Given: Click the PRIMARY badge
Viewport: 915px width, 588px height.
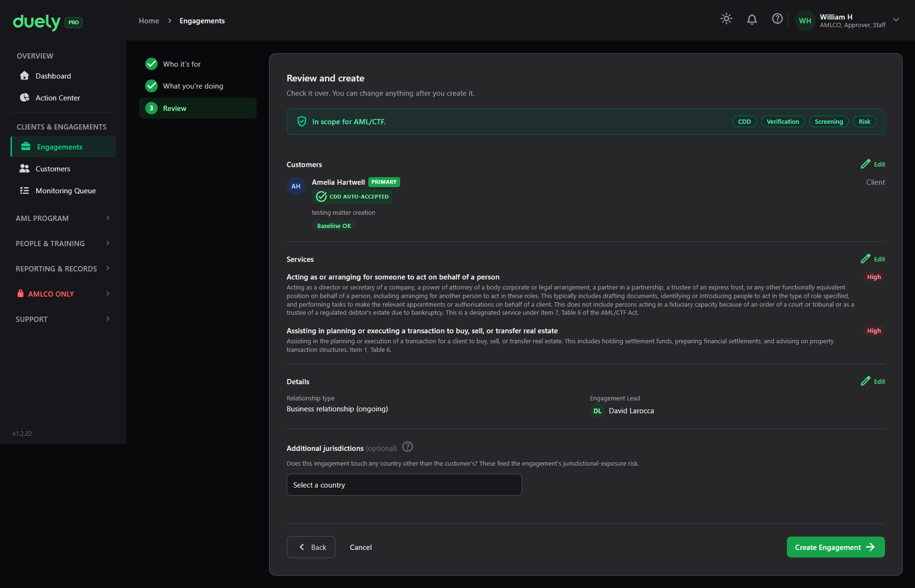Looking at the screenshot, I should pos(384,182).
